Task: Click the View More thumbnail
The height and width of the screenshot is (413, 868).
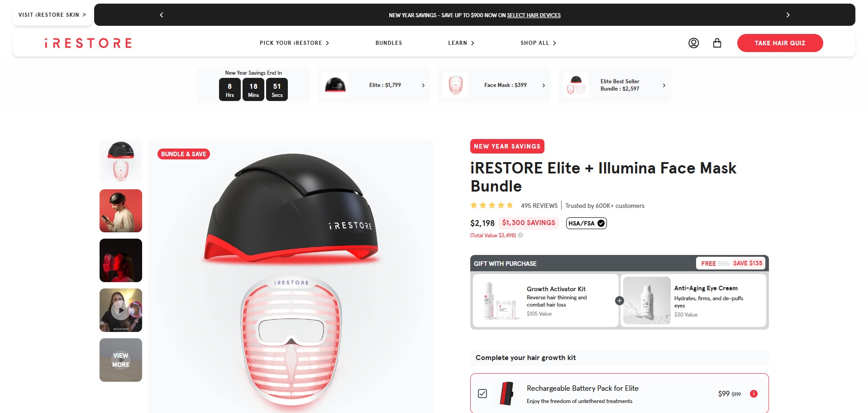Action: (x=121, y=360)
